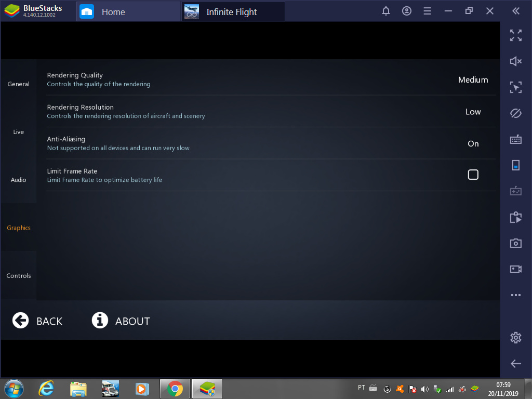Select the Graphics settings tab
The height and width of the screenshot is (399, 532).
tap(19, 228)
